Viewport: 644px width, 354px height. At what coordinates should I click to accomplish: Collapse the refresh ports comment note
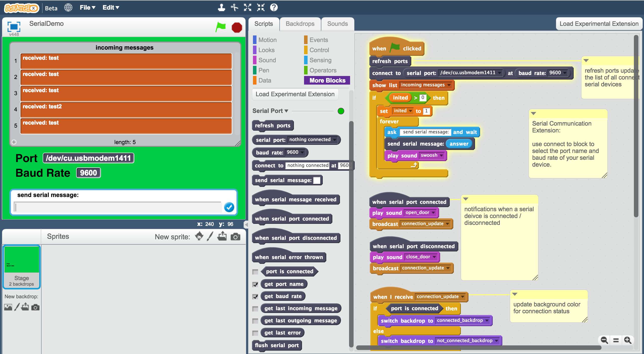pos(586,61)
